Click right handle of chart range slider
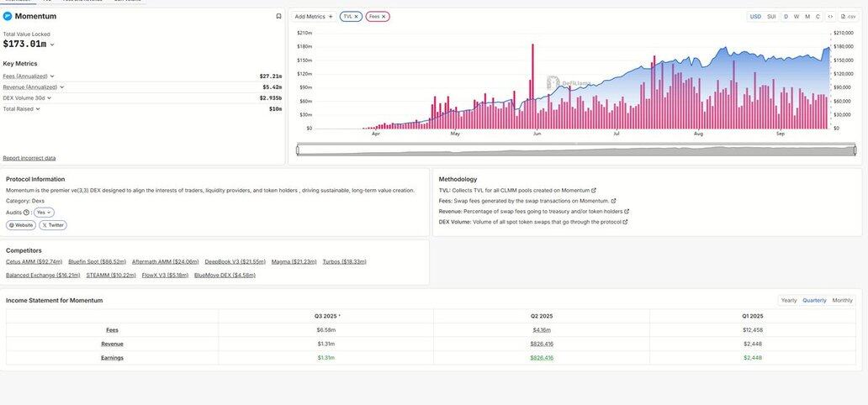The height and width of the screenshot is (405, 868). (855, 150)
